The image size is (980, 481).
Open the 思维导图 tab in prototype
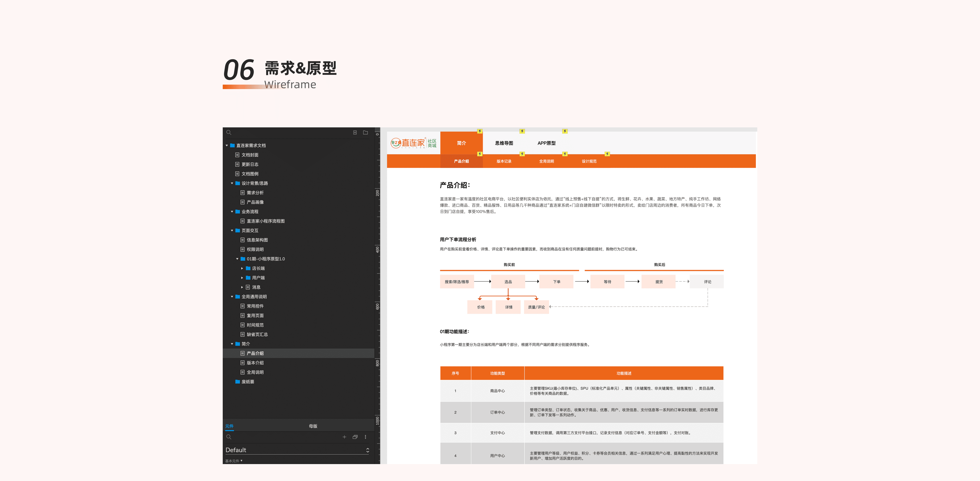(504, 143)
